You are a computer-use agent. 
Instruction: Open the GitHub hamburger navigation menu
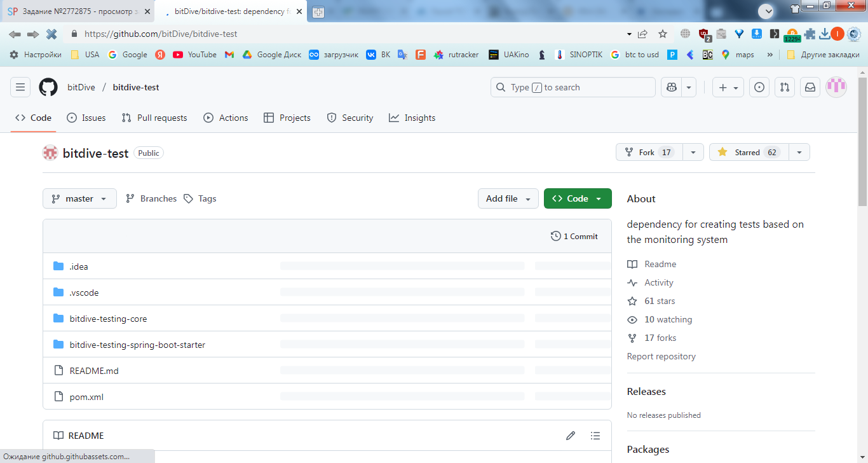point(20,87)
